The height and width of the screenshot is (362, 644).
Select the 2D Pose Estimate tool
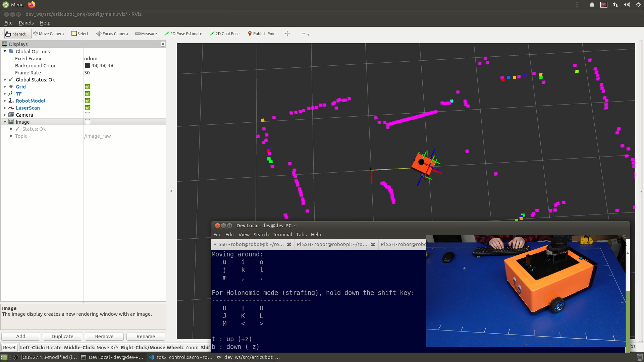(183, 34)
